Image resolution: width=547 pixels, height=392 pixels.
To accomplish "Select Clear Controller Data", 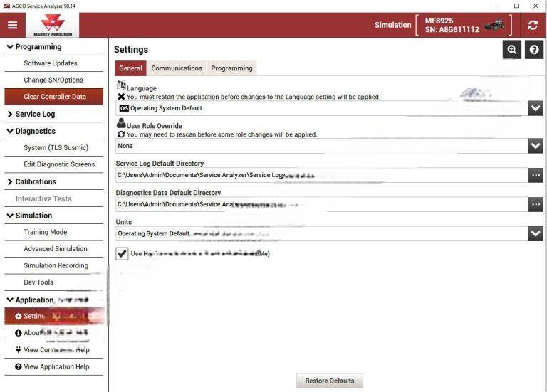I will [54, 97].
